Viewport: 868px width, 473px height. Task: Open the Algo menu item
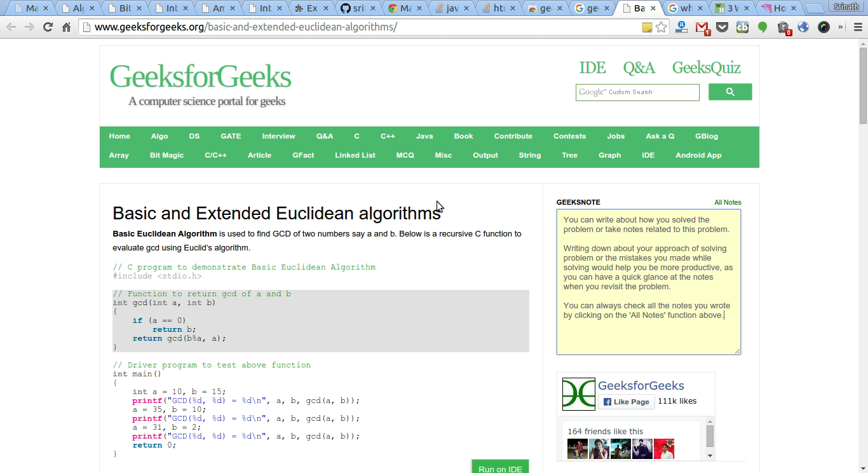coord(159,136)
